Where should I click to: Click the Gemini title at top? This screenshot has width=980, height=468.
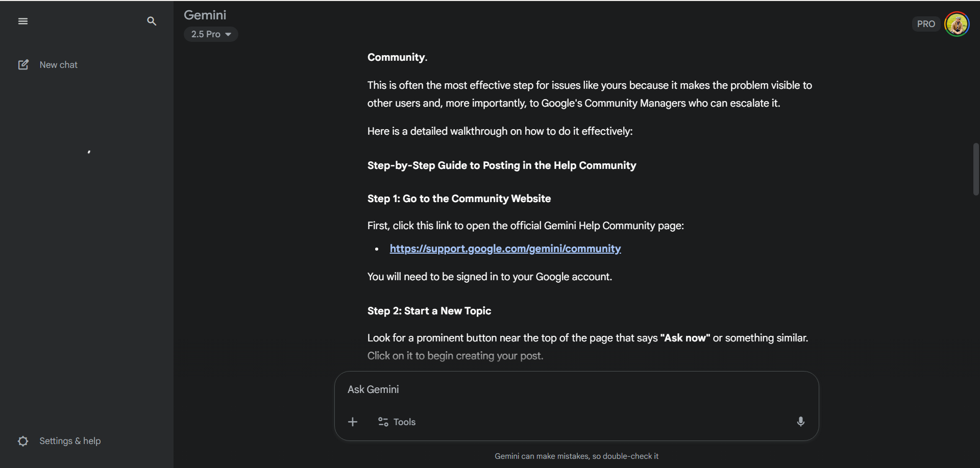205,15
